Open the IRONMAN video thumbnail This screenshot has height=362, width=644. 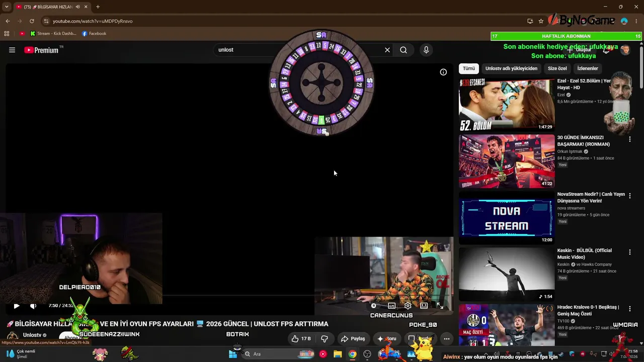pos(507,161)
